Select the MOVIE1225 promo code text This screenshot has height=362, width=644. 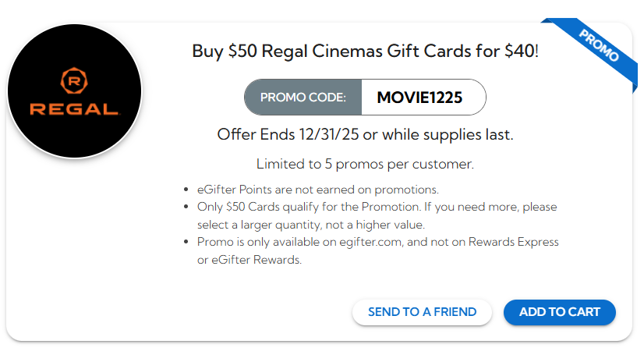click(x=419, y=98)
